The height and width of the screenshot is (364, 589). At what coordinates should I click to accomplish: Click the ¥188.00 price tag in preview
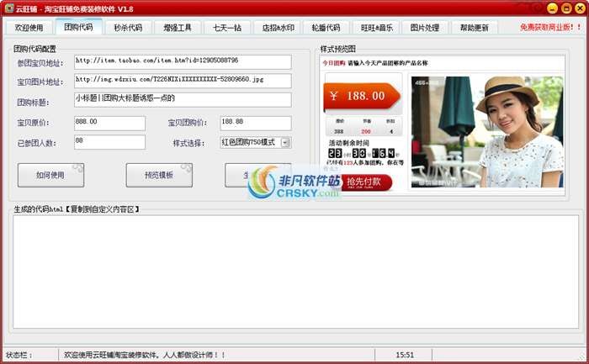point(361,96)
